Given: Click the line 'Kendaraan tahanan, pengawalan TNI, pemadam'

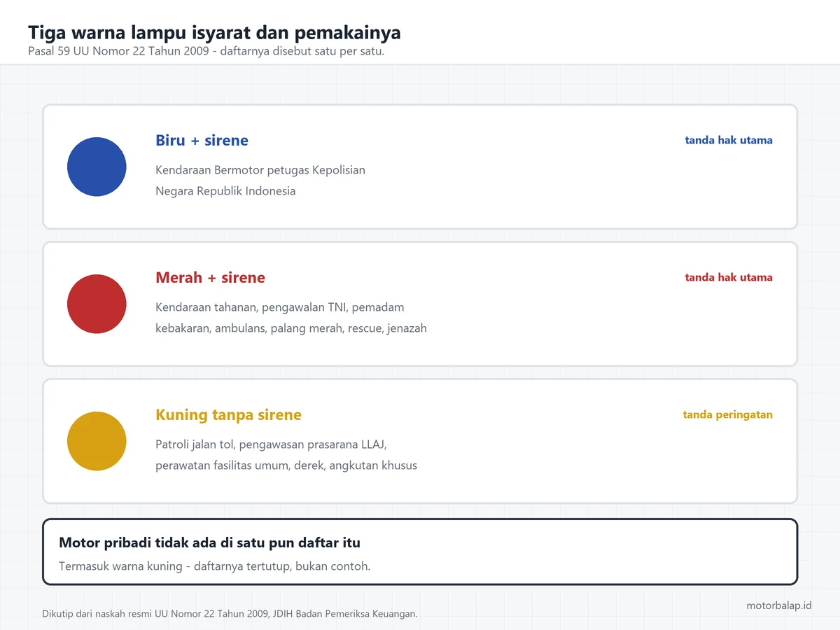Looking at the screenshot, I should pos(280,307).
